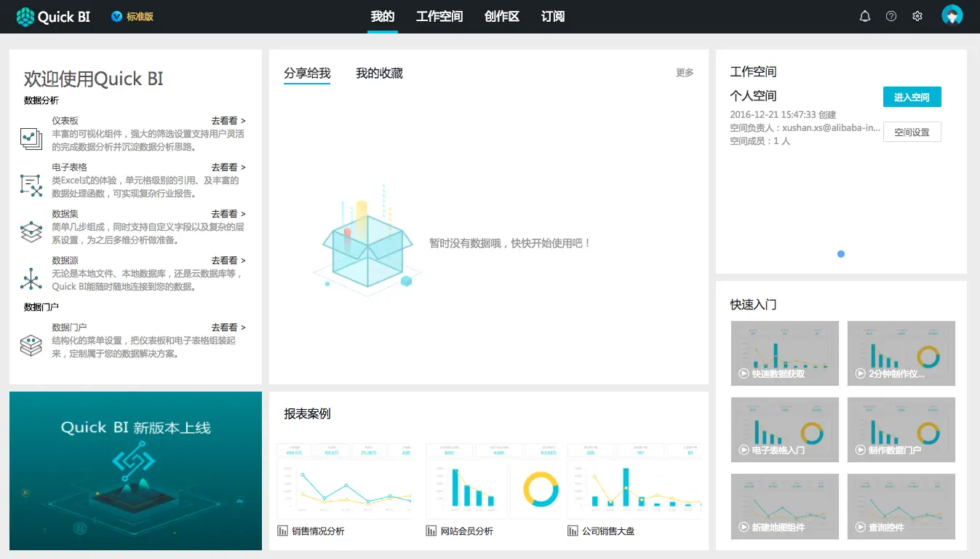Click the 进入空间 button
980x559 pixels.
coord(912,97)
